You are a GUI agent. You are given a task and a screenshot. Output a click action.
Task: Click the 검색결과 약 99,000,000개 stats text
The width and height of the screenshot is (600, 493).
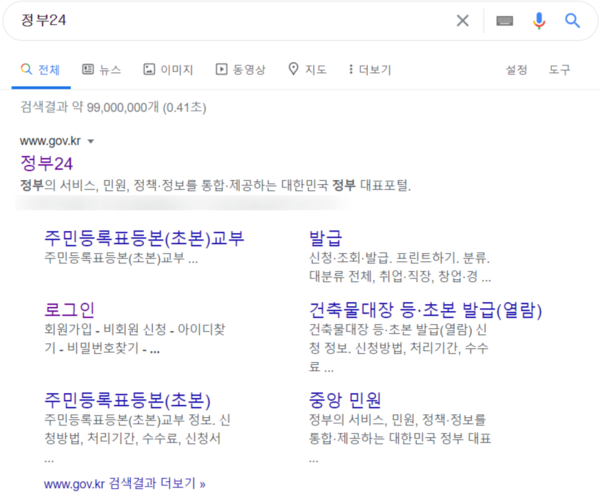coord(113,107)
